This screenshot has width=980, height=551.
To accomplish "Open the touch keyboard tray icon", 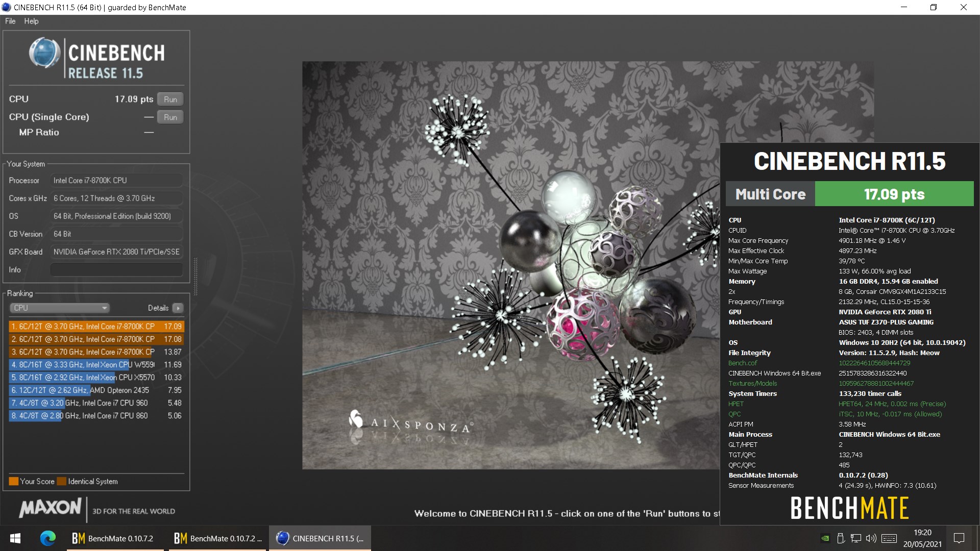I will pyautogui.click(x=889, y=538).
